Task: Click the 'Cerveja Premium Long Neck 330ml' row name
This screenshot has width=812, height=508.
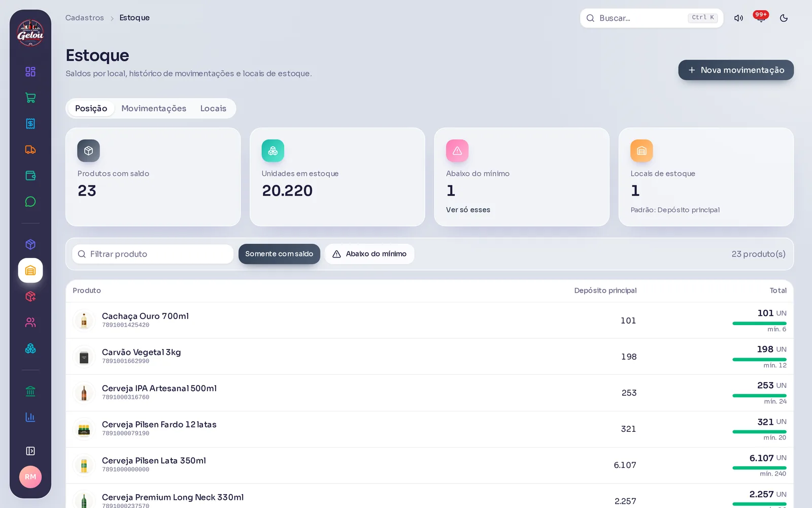Action: point(173,497)
